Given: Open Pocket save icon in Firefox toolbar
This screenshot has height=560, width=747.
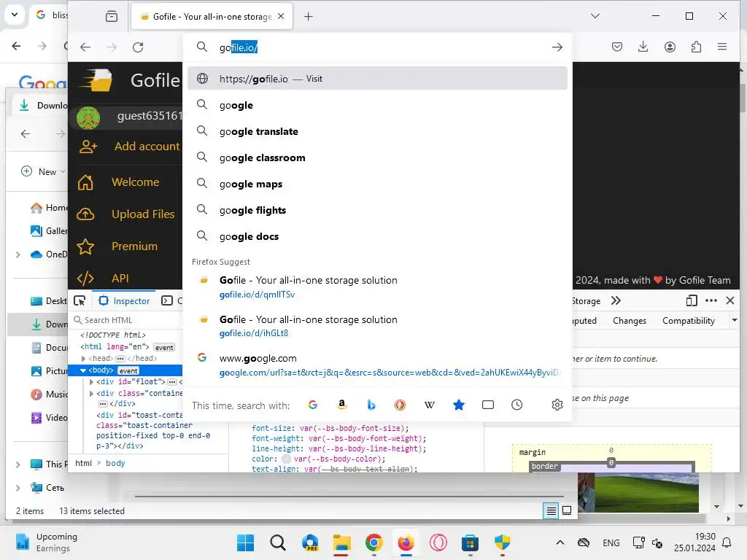Looking at the screenshot, I should [x=617, y=47].
